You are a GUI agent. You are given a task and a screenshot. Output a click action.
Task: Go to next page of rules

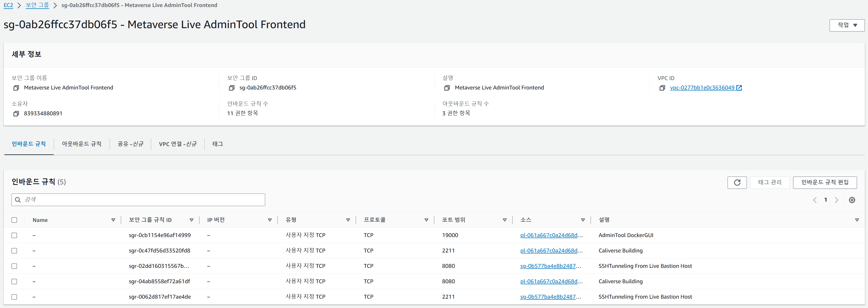[836, 200]
